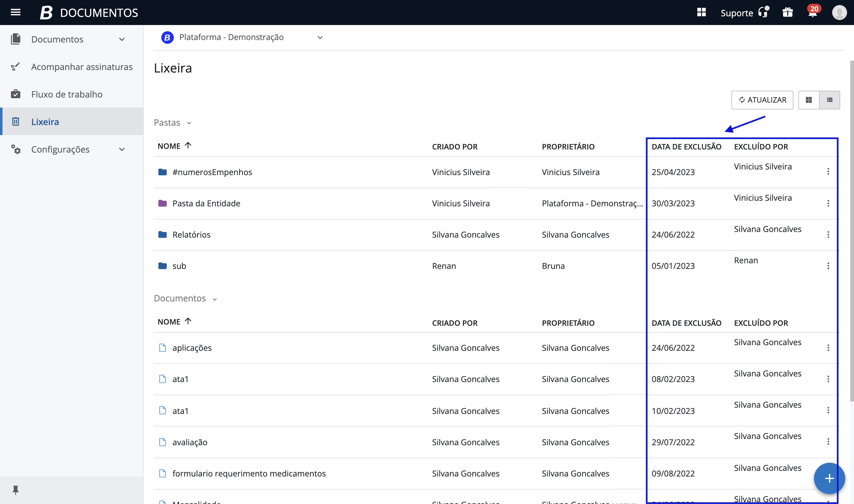854x504 pixels.
Task: Click the pin icon in sidebar
Action: tap(16, 490)
